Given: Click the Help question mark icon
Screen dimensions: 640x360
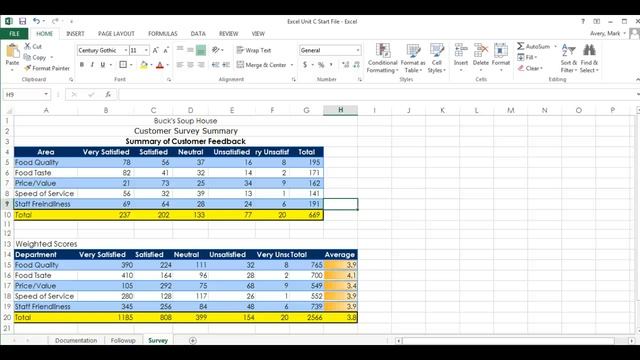Looking at the screenshot, I should coord(583,21).
